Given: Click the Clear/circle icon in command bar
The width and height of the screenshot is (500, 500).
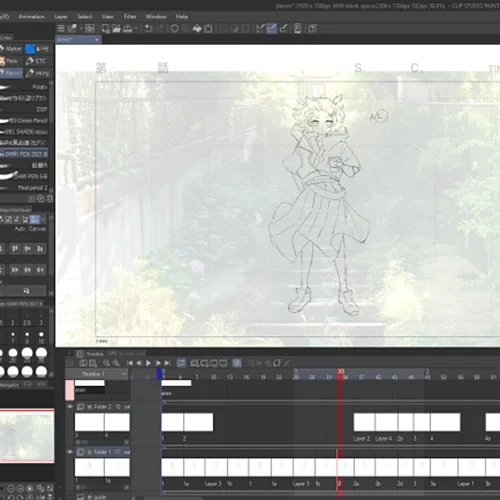Looking at the screenshot, I should point(174,29).
